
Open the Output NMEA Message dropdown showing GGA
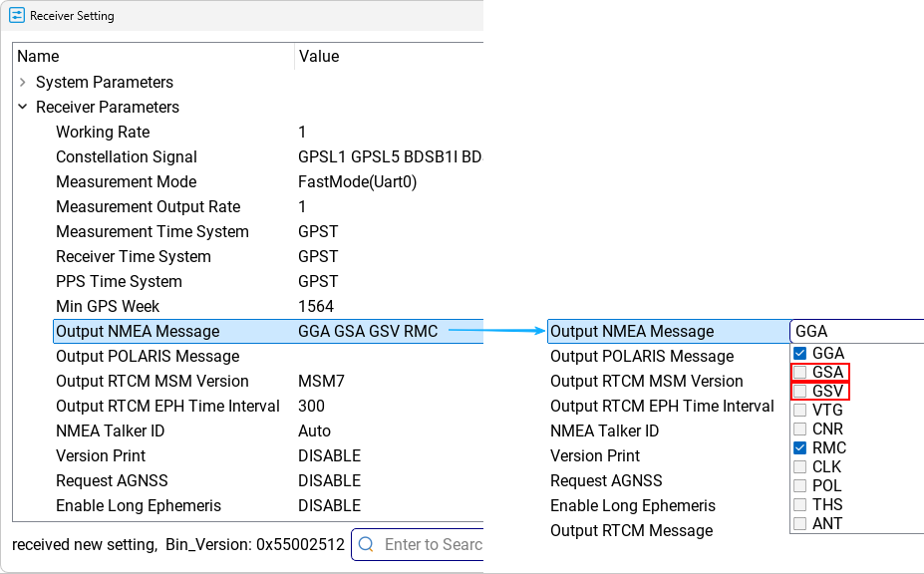tap(855, 331)
